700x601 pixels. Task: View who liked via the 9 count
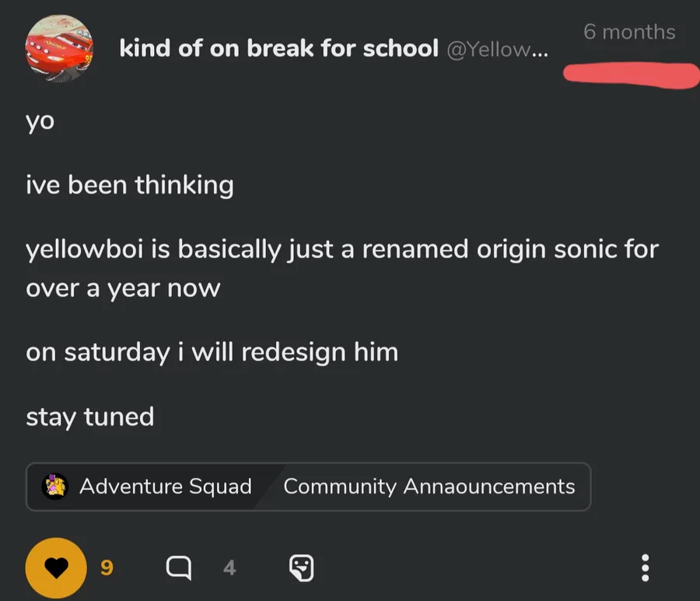coord(107,569)
